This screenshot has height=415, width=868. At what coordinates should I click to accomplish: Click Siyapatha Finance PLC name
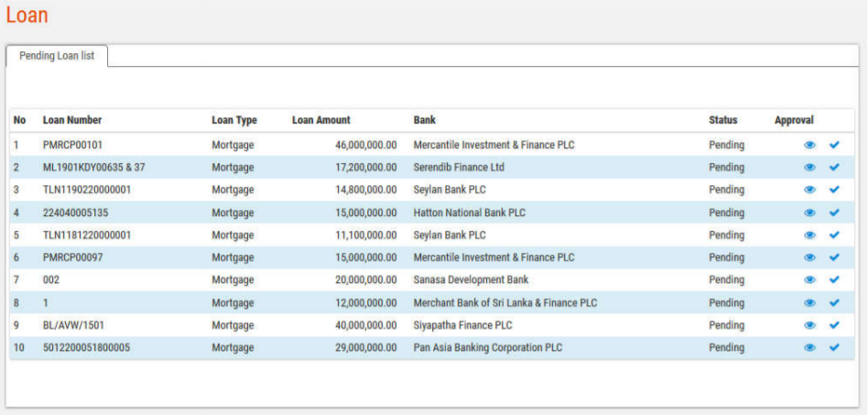(x=462, y=325)
